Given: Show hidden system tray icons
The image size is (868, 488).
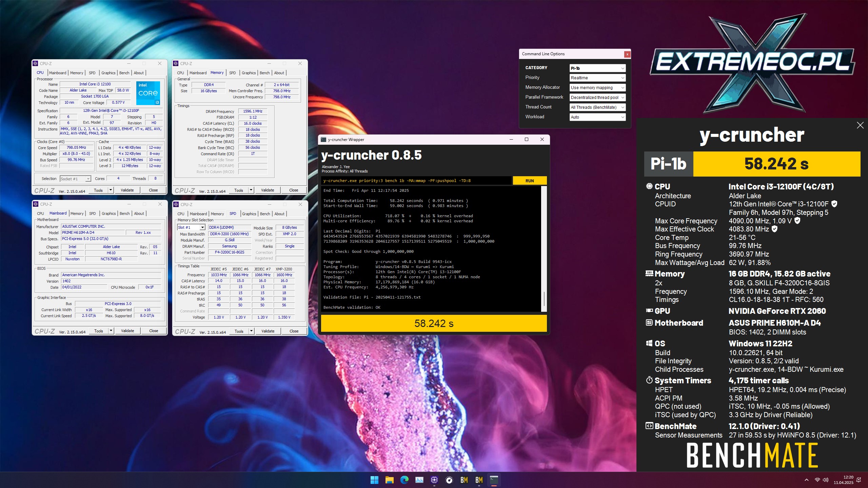Looking at the screenshot, I should (807, 480).
